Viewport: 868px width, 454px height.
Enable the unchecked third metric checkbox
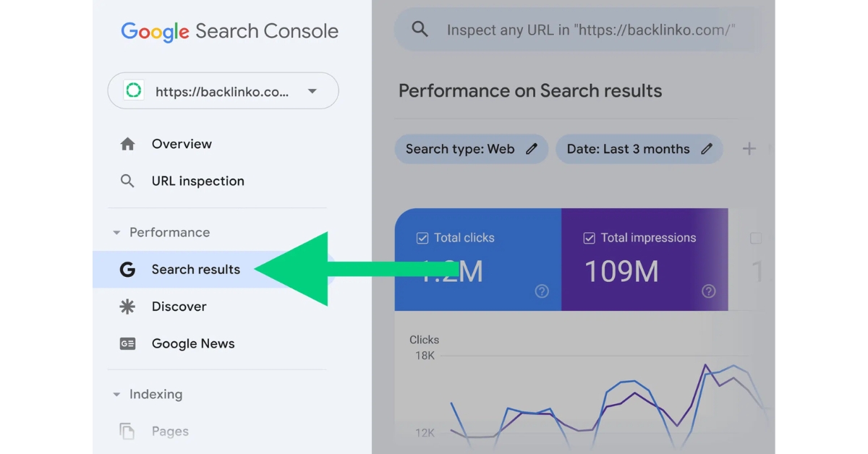point(756,238)
